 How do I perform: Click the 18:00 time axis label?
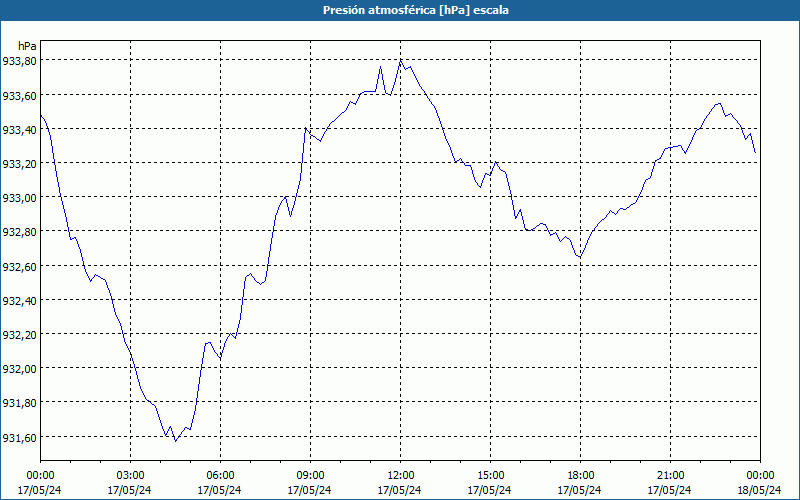[x=580, y=476]
